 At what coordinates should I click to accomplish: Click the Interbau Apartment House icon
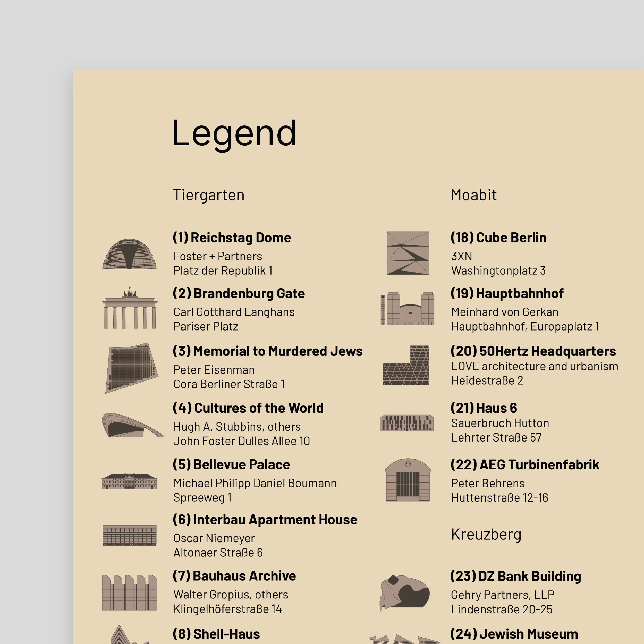tap(129, 535)
